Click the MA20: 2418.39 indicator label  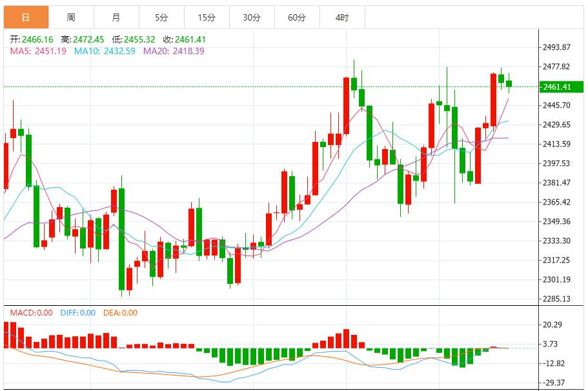point(174,51)
